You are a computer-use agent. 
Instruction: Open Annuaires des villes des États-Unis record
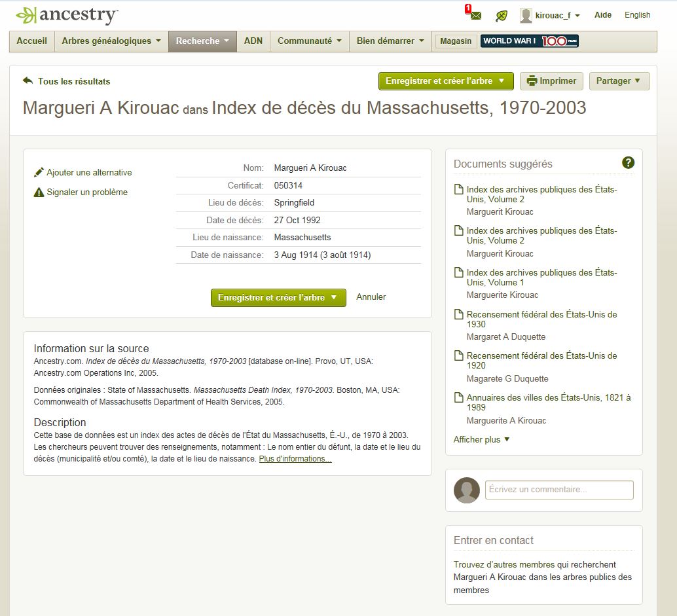[x=548, y=403]
